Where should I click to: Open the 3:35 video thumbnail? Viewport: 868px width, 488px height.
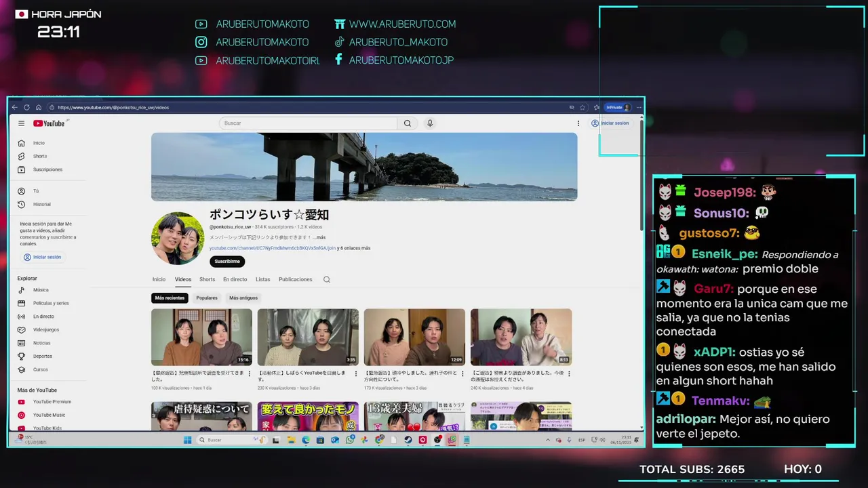308,337
